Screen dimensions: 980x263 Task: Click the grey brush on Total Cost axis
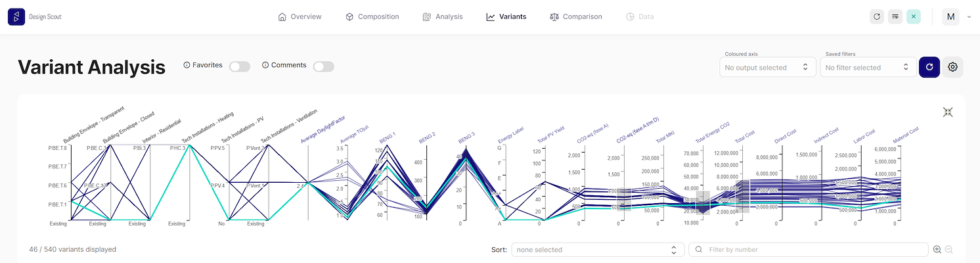point(742,196)
